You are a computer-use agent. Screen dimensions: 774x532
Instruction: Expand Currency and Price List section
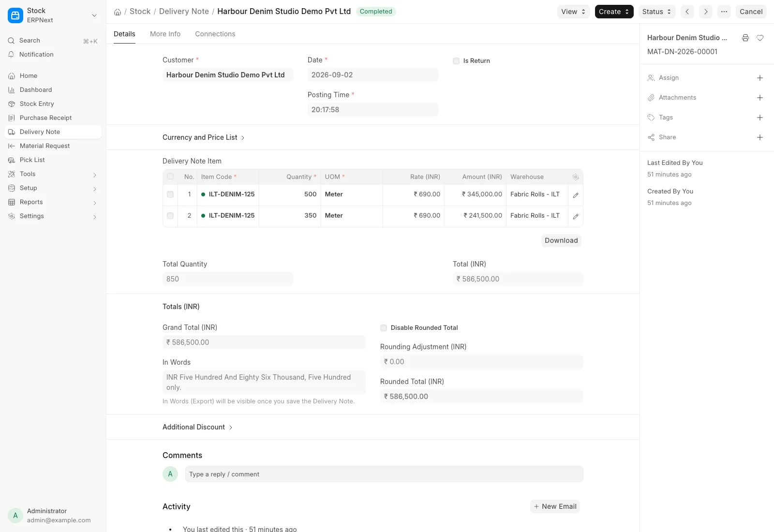[x=204, y=137]
